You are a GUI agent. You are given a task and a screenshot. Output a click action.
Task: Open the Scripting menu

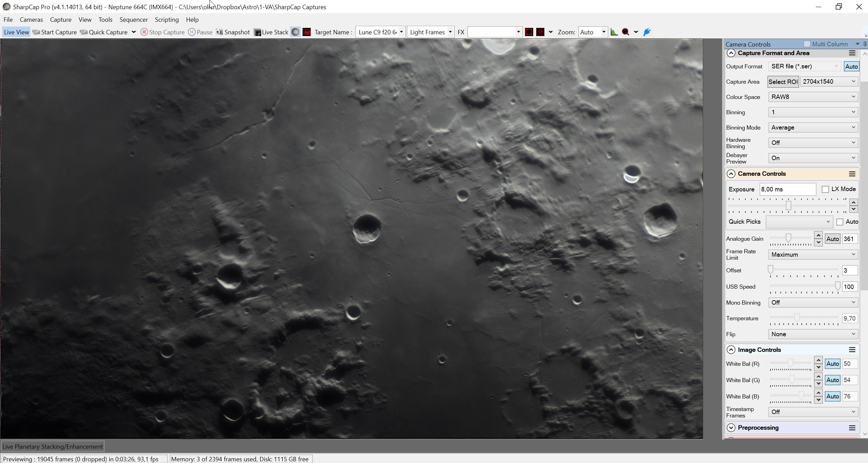[167, 20]
